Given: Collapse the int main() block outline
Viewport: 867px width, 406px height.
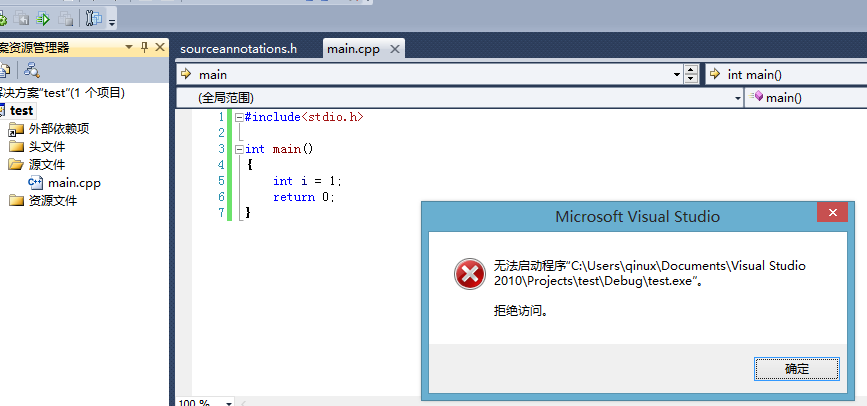Looking at the screenshot, I should pyautogui.click(x=238, y=149).
